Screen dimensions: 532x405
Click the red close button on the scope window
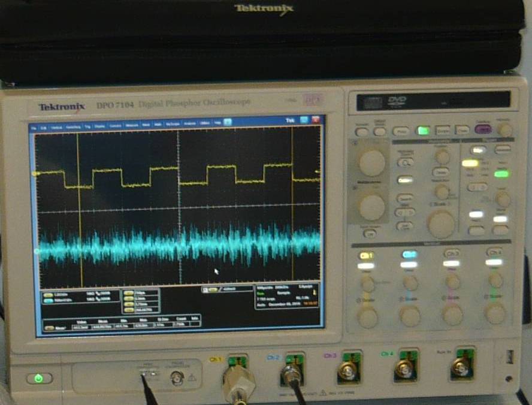point(316,119)
